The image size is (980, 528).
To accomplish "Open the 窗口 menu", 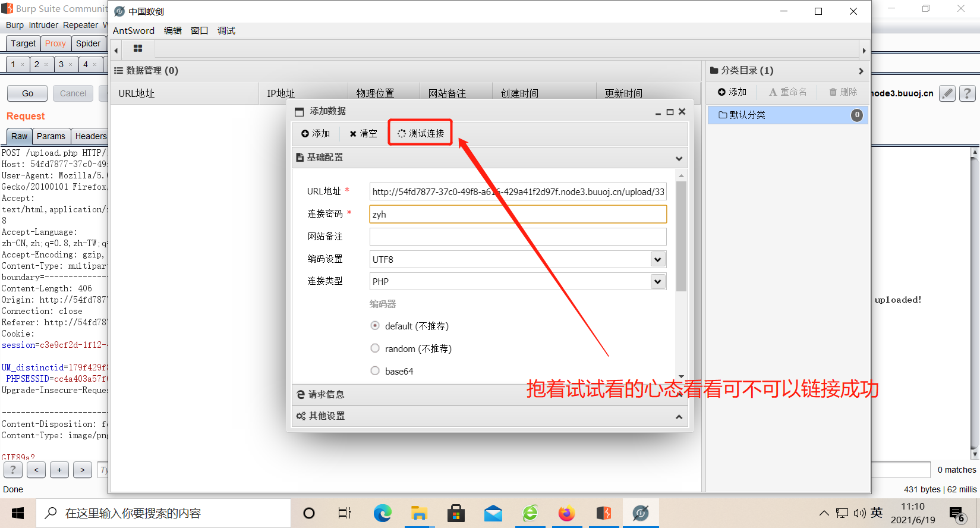I will point(200,31).
